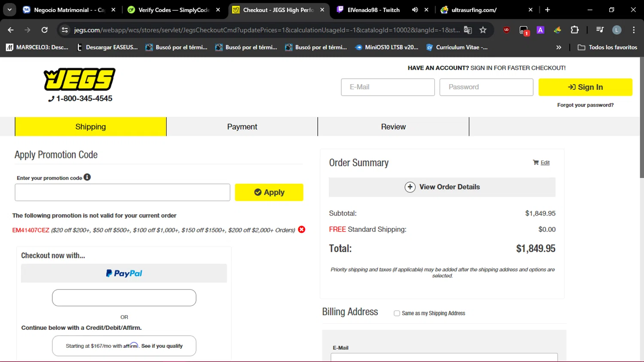Click the Affirm See if you qualify button
Viewport: 644px width, 362px height.
(124, 346)
